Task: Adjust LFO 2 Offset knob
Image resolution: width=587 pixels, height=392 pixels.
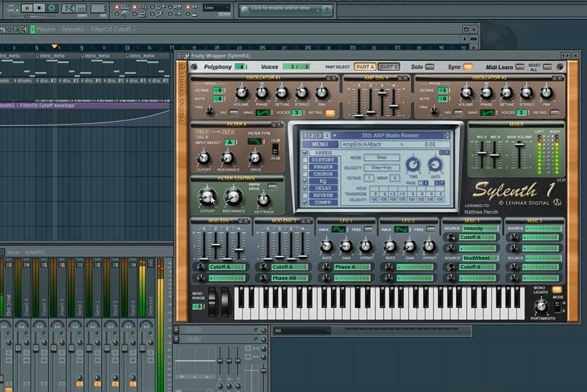Action: [x=429, y=247]
